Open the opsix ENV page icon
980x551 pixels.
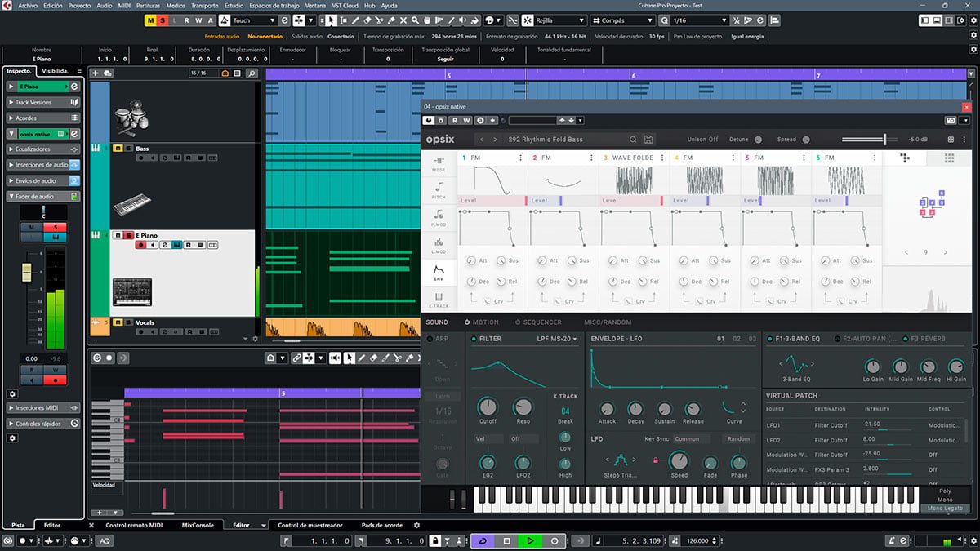439,272
